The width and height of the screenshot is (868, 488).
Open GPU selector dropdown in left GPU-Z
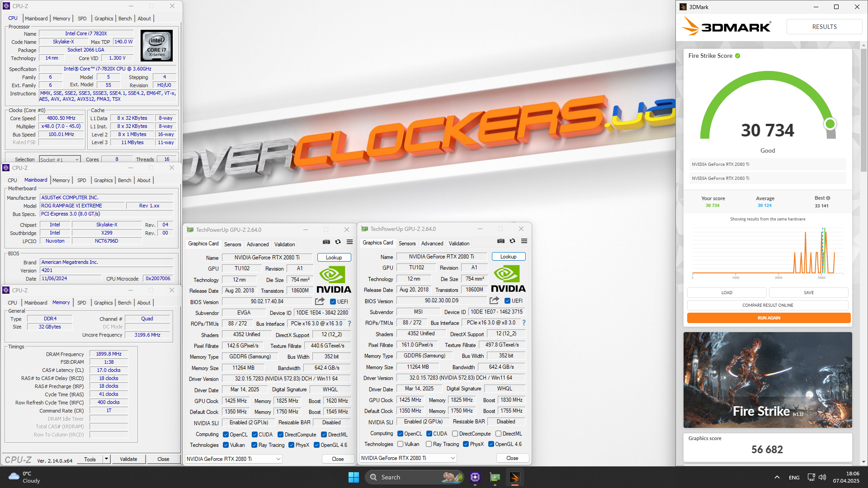tap(234, 459)
